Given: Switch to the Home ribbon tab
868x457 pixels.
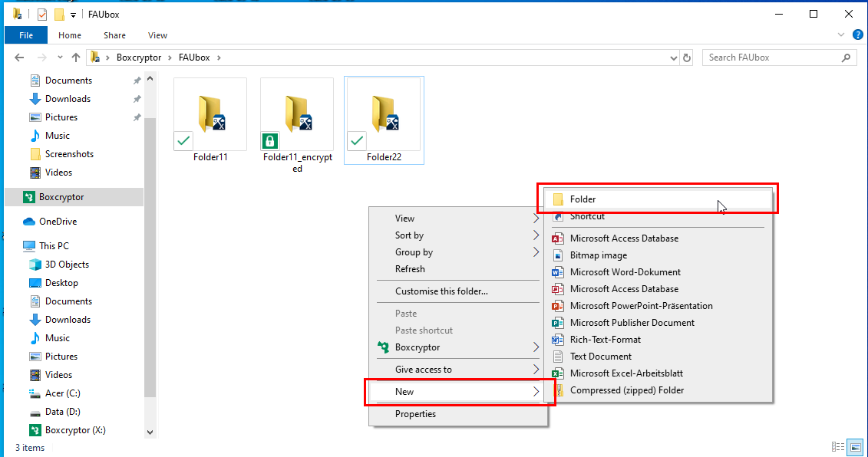Looking at the screenshot, I should pyautogui.click(x=70, y=35).
